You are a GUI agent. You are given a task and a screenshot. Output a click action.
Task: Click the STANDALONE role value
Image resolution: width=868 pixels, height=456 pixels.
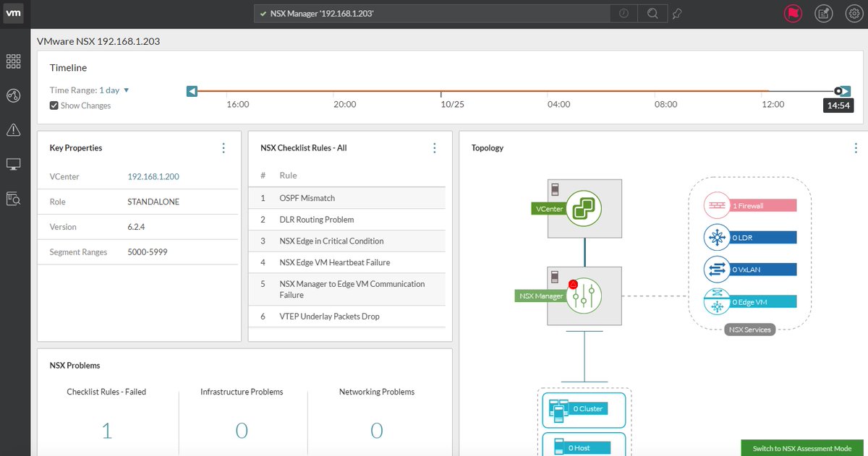pyautogui.click(x=153, y=202)
